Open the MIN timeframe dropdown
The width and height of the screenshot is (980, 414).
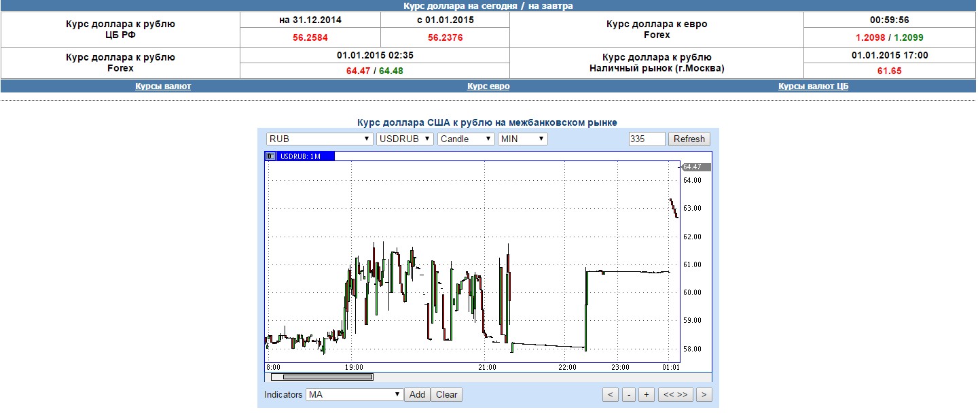522,139
